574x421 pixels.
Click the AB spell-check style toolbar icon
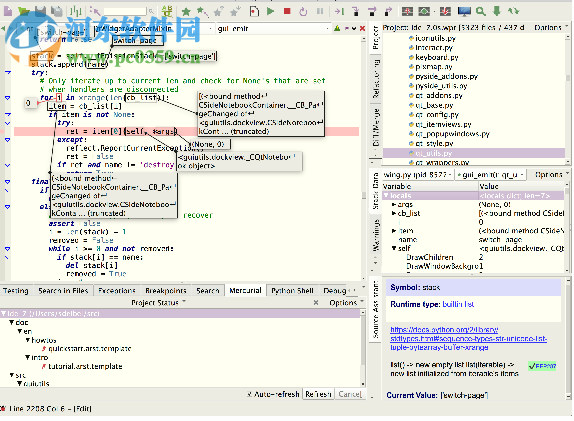point(167,11)
